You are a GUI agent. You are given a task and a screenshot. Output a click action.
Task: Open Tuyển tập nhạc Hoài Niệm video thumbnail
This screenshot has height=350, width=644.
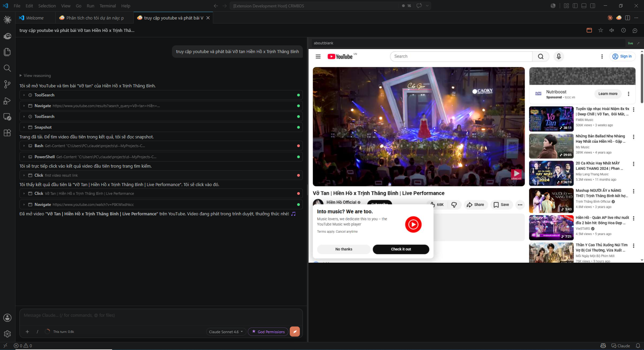[x=551, y=119]
